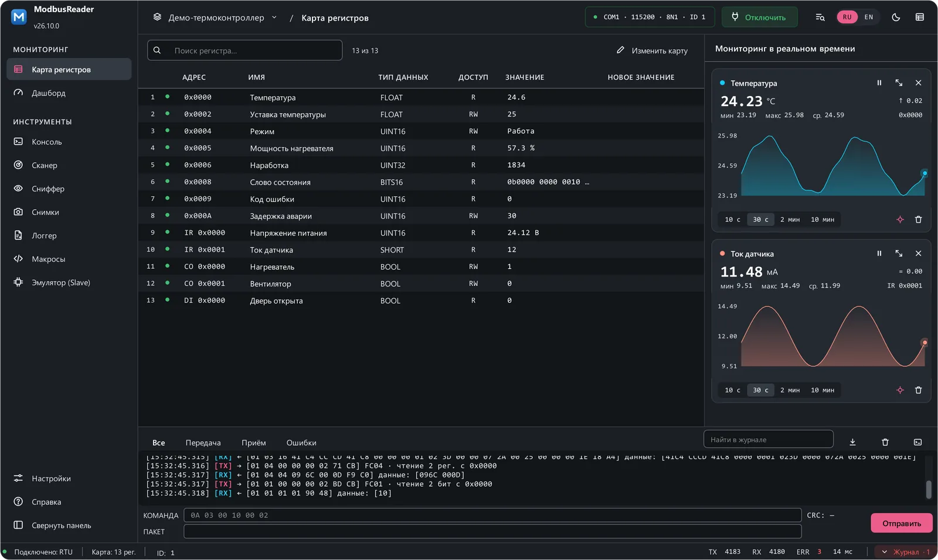Download the journal log
Screen dimensions: 938x560
pos(852,442)
